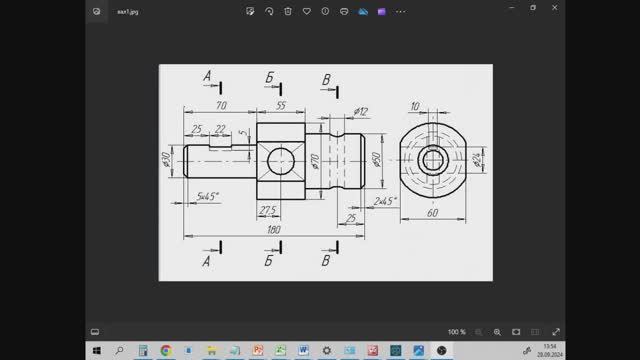Delete the image with the trash icon
Screen dimensions: 640x360
[x=288, y=11]
